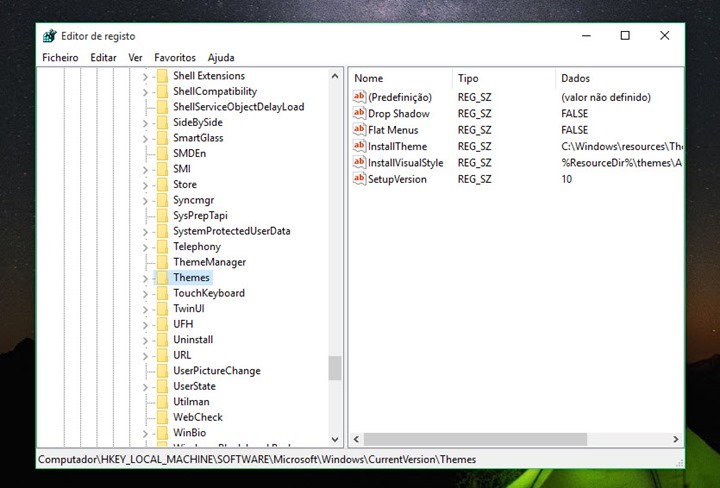Select the InstallVisualStyle value name
The image size is (720, 488).
point(405,163)
